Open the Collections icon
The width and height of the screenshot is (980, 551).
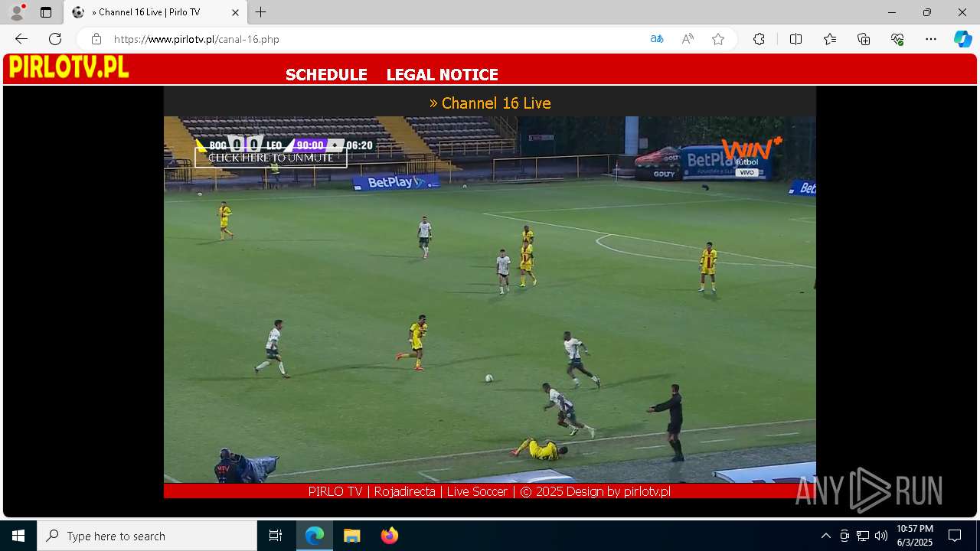(x=864, y=39)
